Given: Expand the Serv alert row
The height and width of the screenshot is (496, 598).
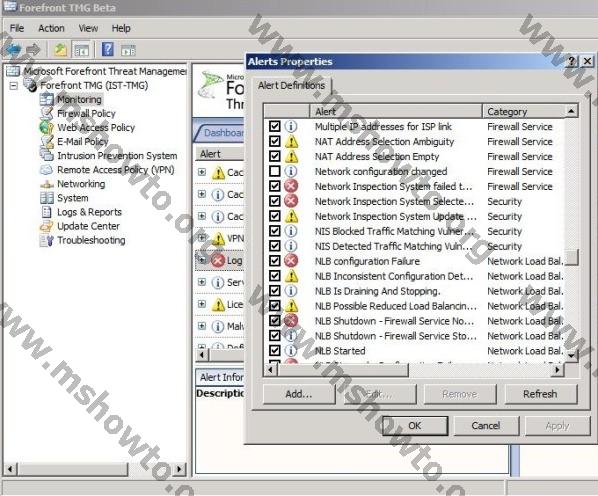Looking at the screenshot, I should coord(202,282).
